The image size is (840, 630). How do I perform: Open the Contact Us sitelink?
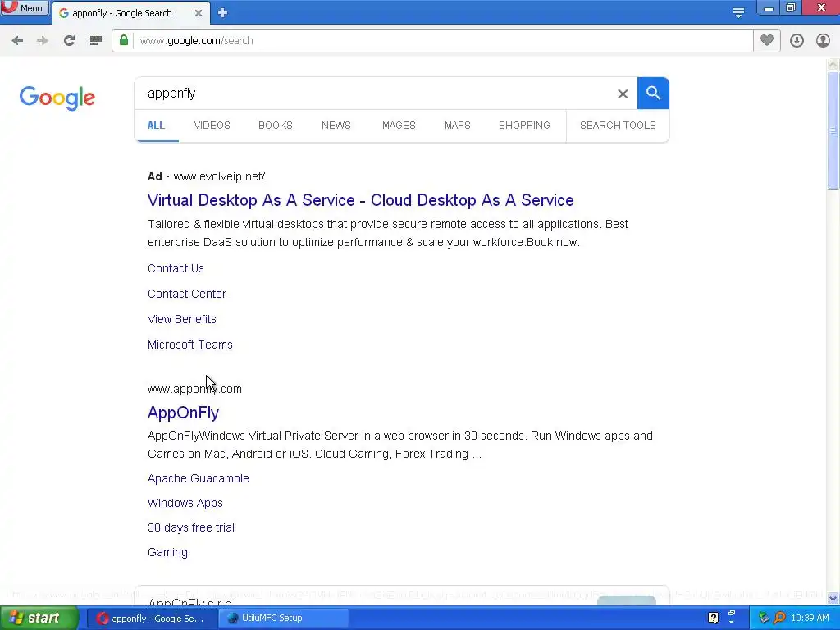[176, 268]
